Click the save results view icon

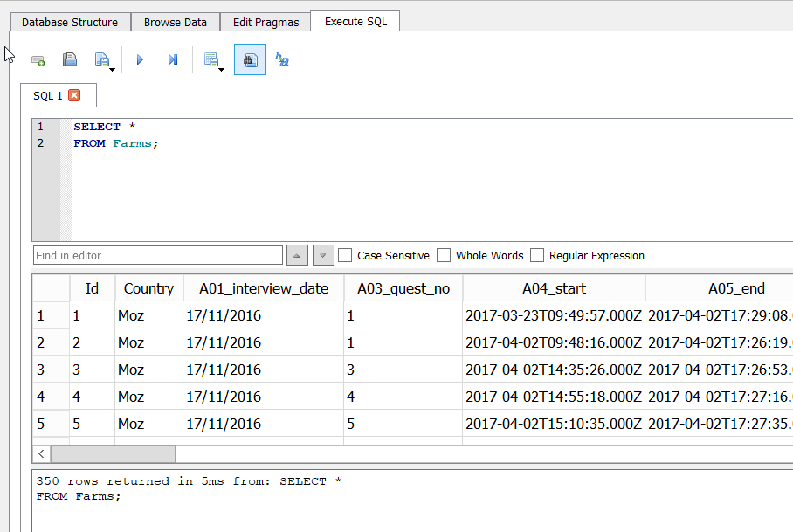click(x=210, y=59)
